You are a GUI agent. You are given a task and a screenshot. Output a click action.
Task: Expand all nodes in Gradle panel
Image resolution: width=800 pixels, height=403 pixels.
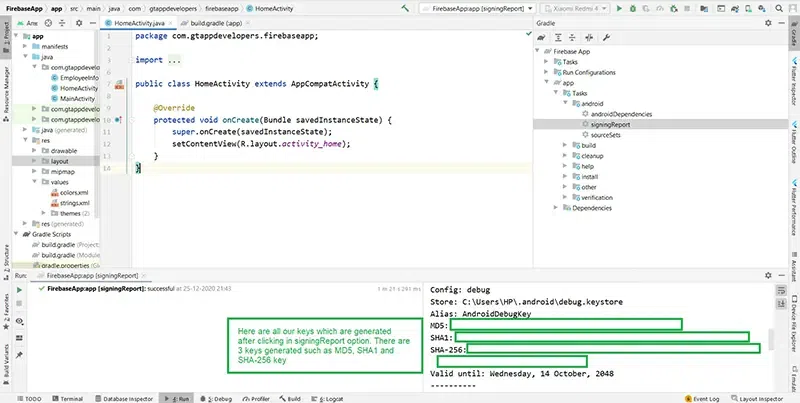click(x=559, y=37)
